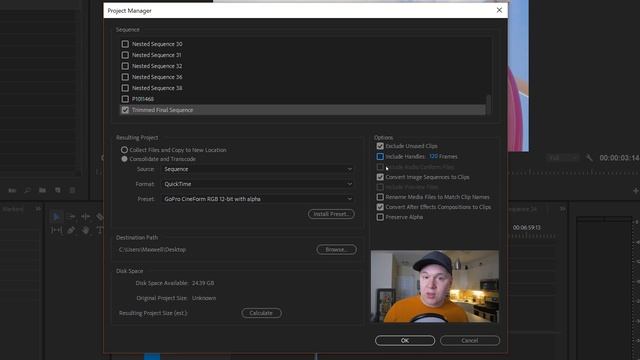Screen dimensions: 640x360
Task: Open the Source dropdown set to Sequence
Action: pos(258,169)
